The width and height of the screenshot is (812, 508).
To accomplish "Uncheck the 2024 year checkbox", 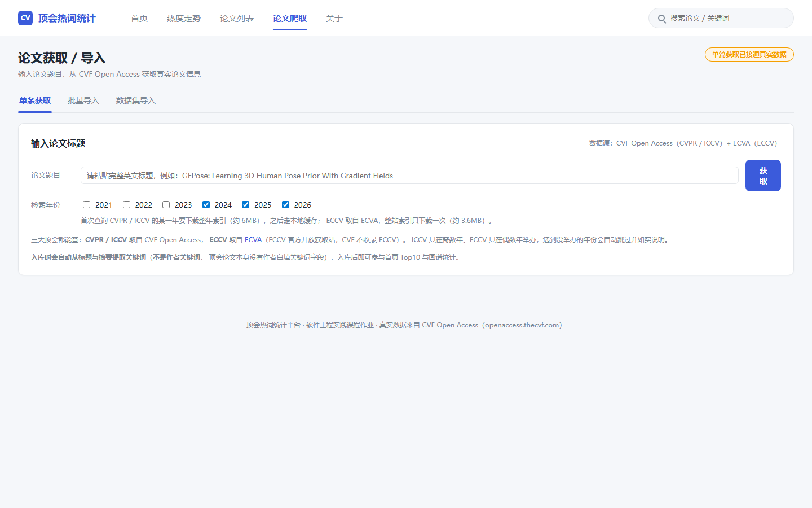I will pyautogui.click(x=206, y=205).
